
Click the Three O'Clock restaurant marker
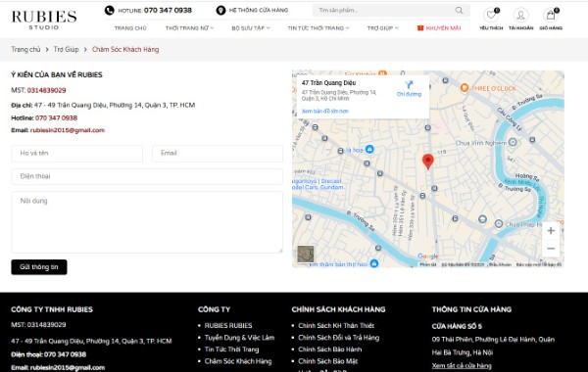tap(465, 88)
